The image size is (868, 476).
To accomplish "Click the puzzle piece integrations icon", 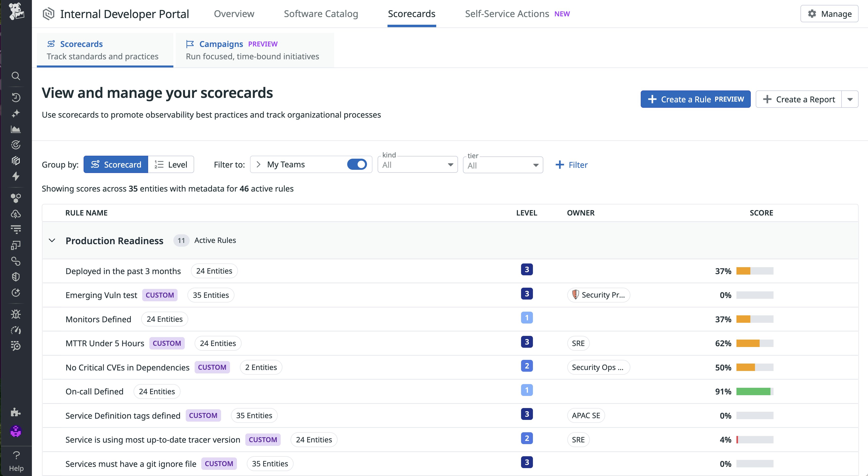I will pos(16,412).
